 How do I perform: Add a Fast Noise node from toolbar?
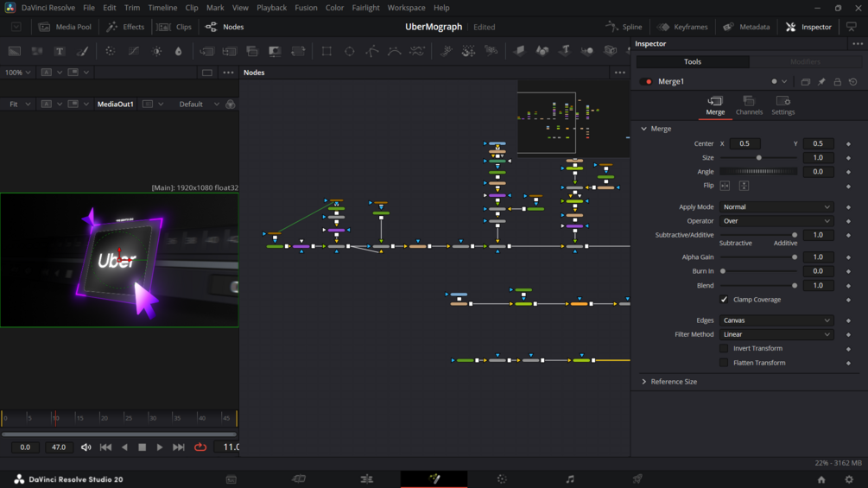click(x=37, y=51)
